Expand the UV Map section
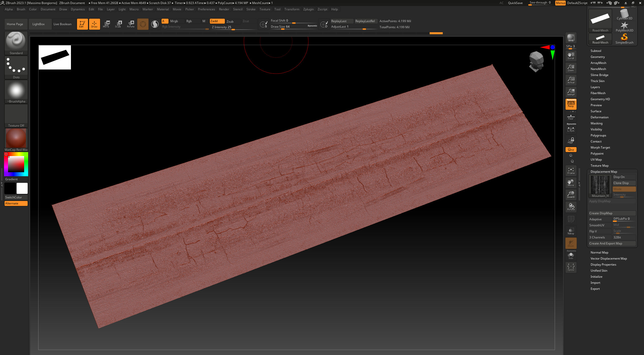Screen dimensions: 644x355 [x=596, y=160]
